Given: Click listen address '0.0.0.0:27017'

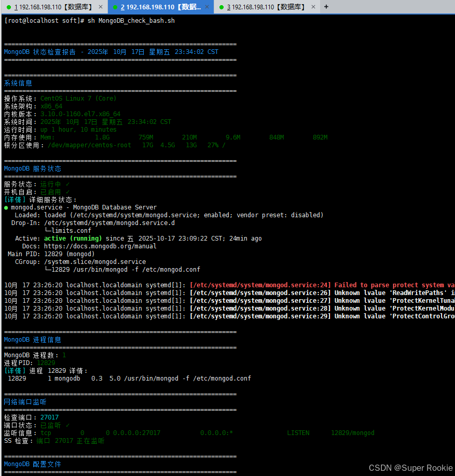Looking at the screenshot, I should point(136,433).
